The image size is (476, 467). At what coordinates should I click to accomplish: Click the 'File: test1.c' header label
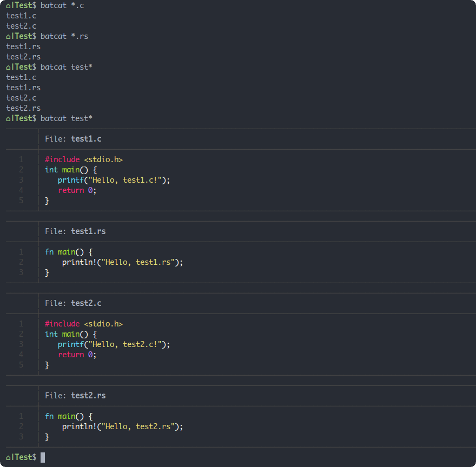click(x=72, y=138)
